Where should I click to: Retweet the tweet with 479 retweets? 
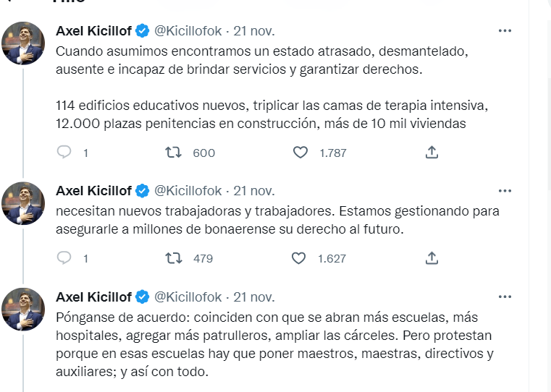pos(174,258)
